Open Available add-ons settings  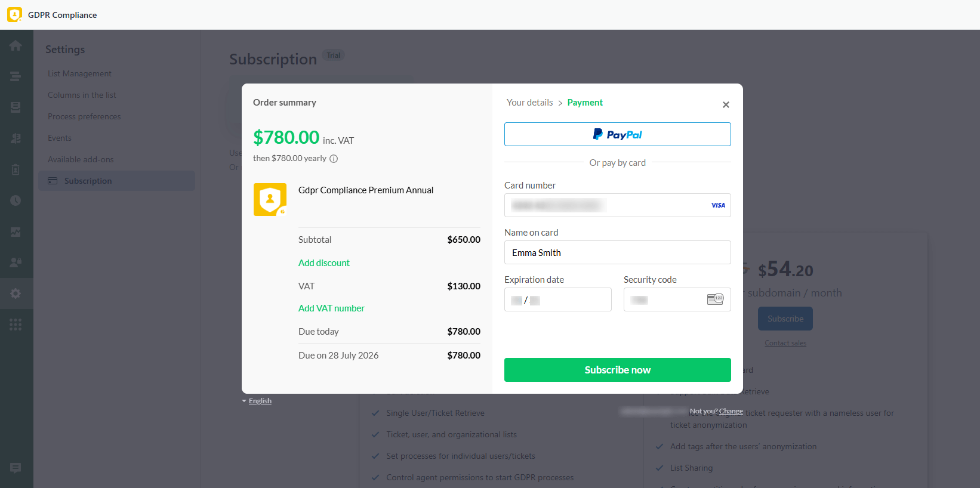pyautogui.click(x=81, y=159)
